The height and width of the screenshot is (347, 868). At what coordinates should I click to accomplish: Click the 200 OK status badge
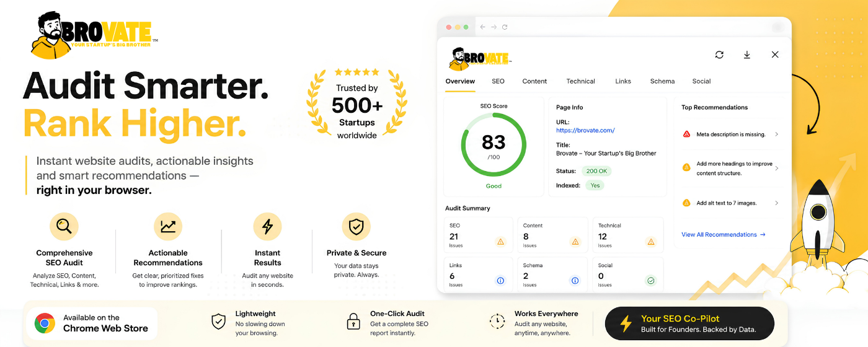coord(597,171)
